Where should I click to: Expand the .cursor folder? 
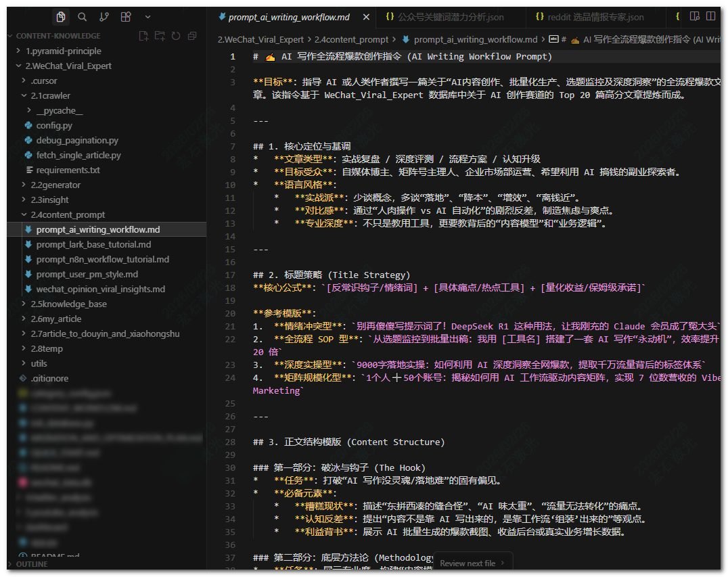point(44,80)
